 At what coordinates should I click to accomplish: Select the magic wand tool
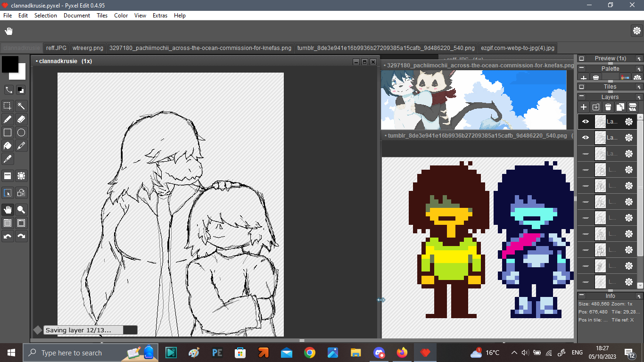[x=21, y=106]
